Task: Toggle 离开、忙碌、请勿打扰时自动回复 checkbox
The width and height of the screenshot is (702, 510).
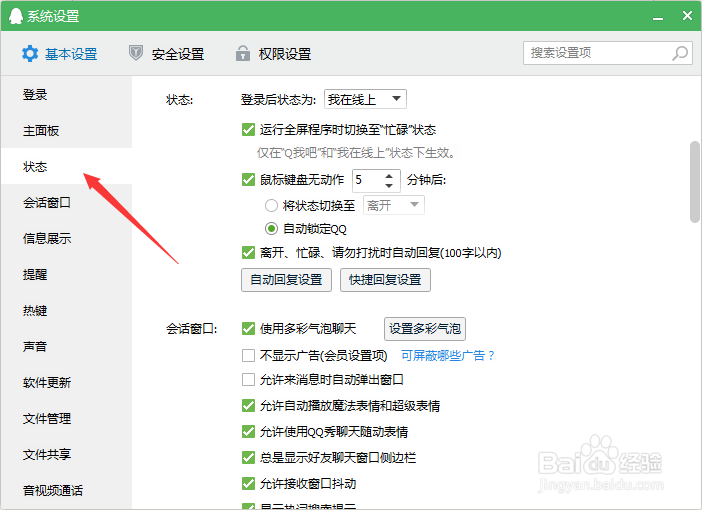Action: pyautogui.click(x=248, y=253)
